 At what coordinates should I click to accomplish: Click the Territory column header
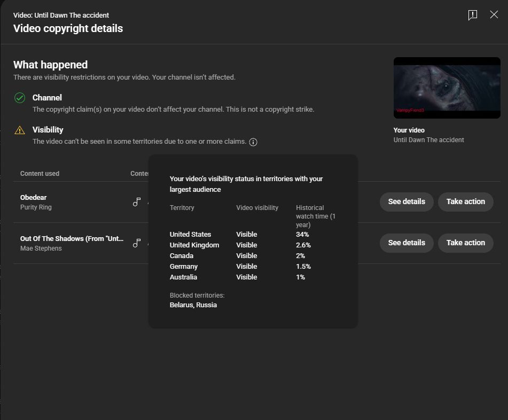coord(182,208)
